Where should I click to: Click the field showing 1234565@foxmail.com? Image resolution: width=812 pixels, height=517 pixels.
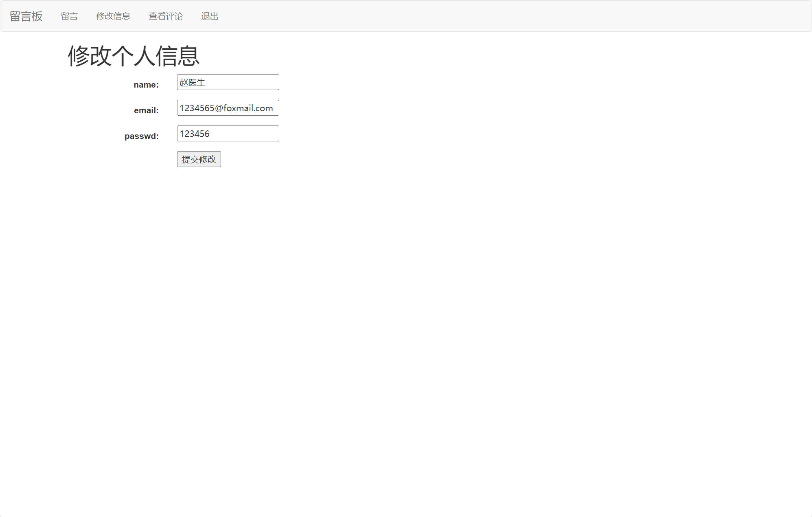[228, 108]
